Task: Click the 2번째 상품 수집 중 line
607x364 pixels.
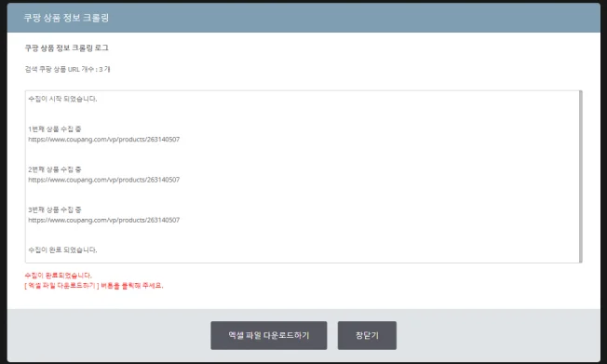Action: [55, 169]
